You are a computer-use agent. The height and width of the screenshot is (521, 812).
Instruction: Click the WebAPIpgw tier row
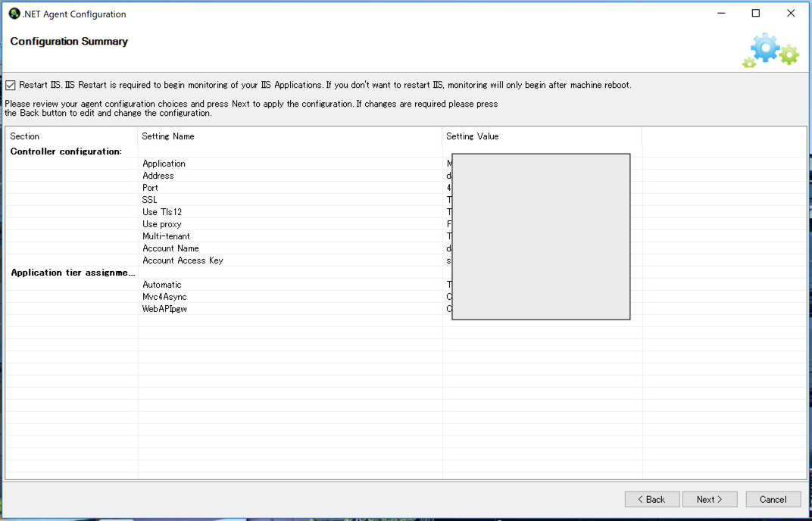tap(164, 309)
